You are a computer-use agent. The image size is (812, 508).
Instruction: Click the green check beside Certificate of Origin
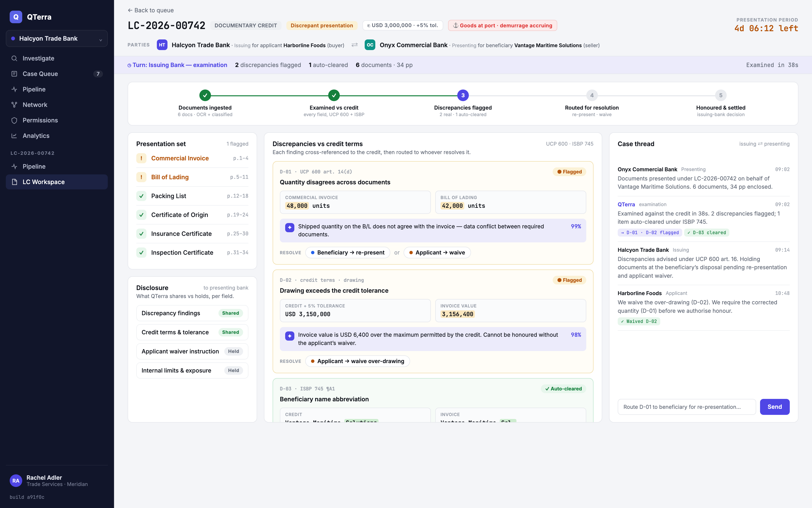(x=141, y=215)
